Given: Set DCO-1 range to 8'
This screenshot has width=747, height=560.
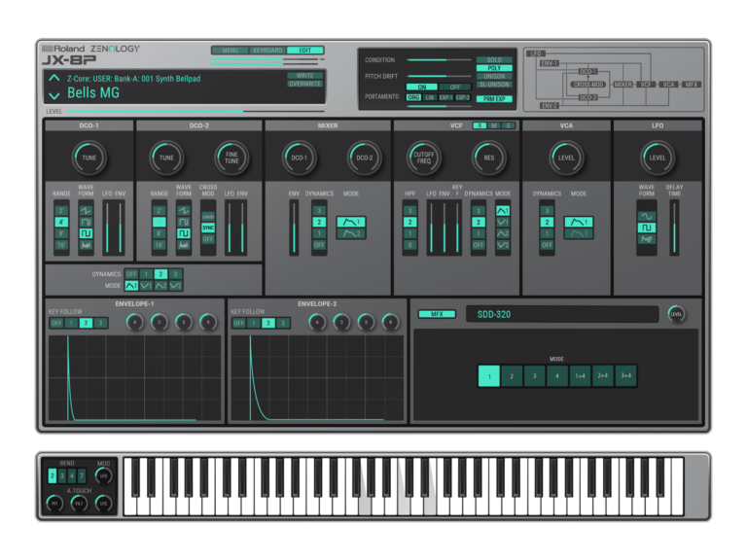Looking at the screenshot, I should [61, 233].
